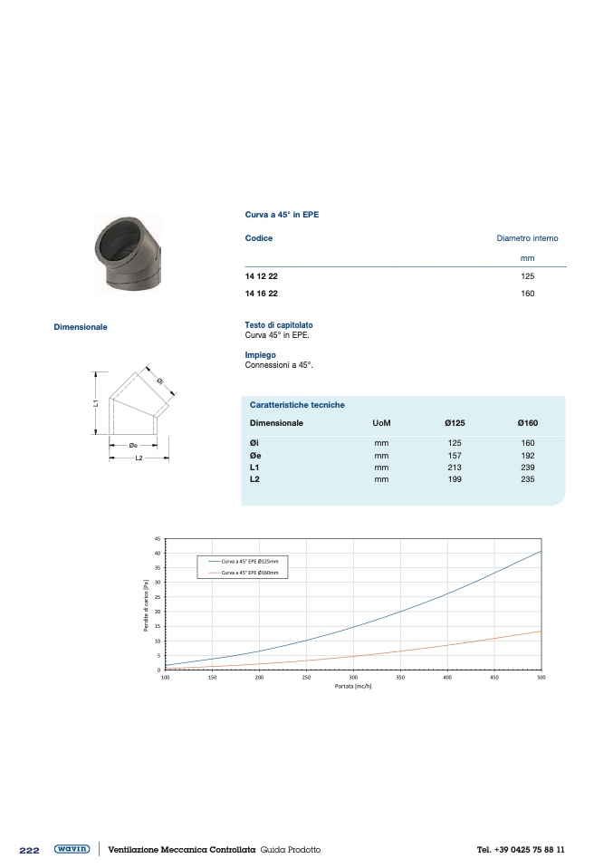Click the 'Caratteristiche tecniche' table title

[297, 405]
